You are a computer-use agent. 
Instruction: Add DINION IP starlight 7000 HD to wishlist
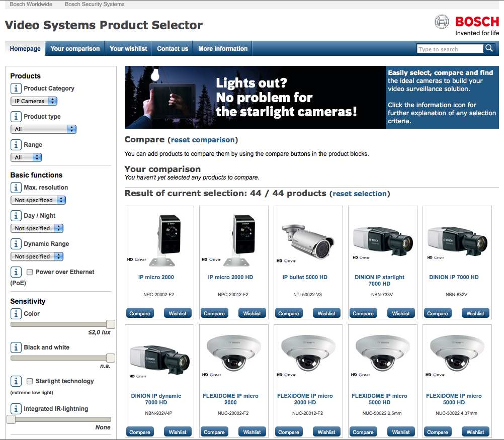pyautogui.click(x=401, y=313)
